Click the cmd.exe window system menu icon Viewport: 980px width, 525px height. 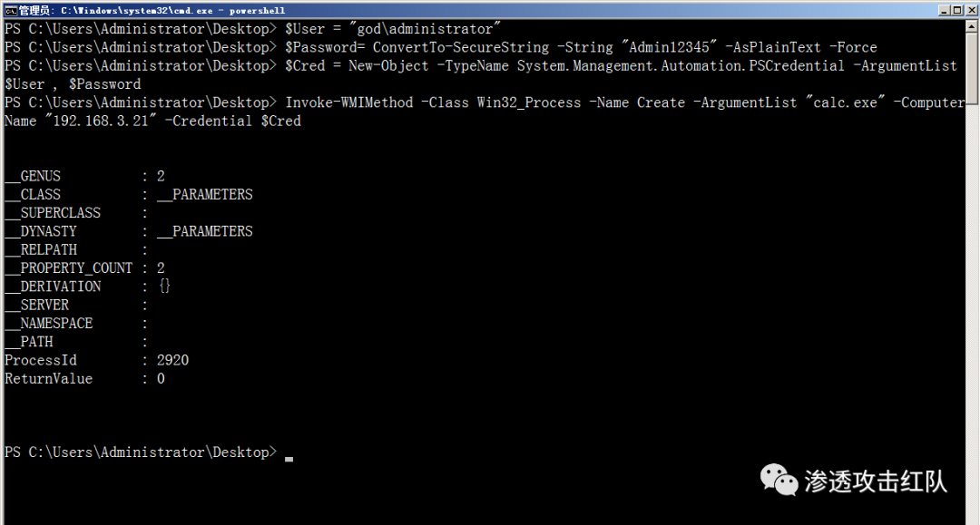(x=10, y=10)
